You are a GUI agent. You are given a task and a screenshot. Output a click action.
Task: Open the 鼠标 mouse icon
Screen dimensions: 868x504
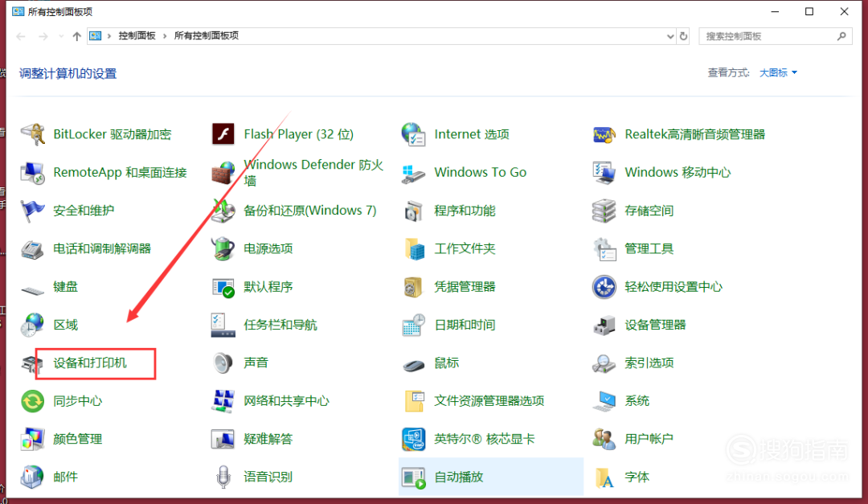pyautogui.click(x=414, y=364)
